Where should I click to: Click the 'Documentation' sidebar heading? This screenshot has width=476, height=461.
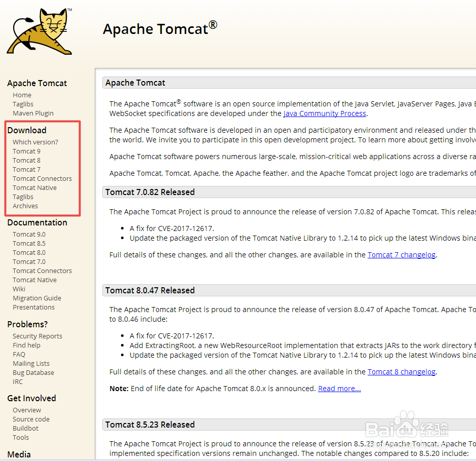pyautogui.click(x=37, y=222)
